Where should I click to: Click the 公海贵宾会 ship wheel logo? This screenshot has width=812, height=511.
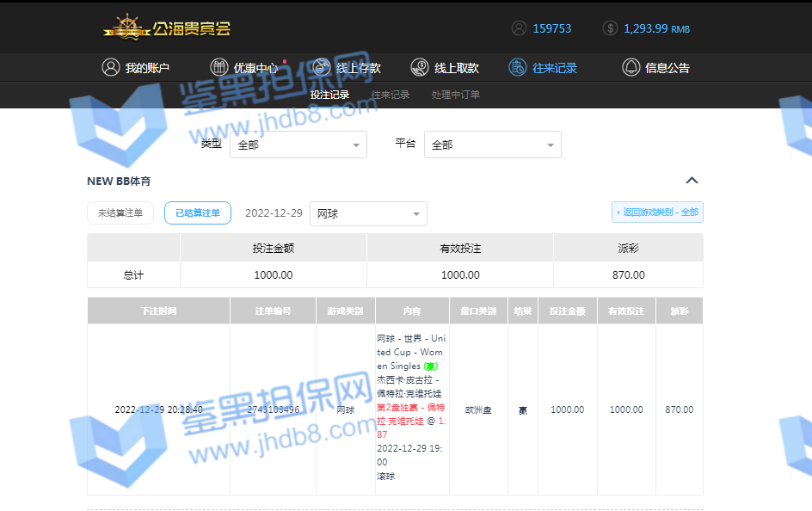click(126, 28)
